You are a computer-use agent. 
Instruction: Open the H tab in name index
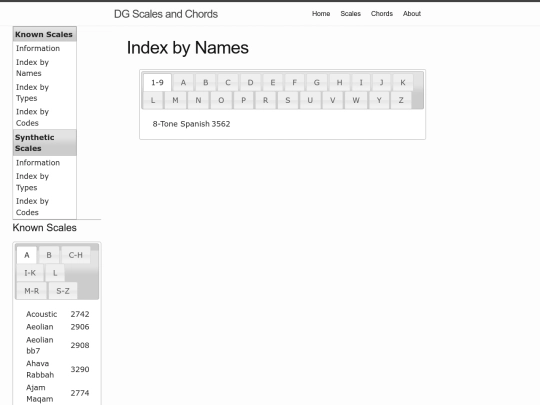click(x=340, y=83)
